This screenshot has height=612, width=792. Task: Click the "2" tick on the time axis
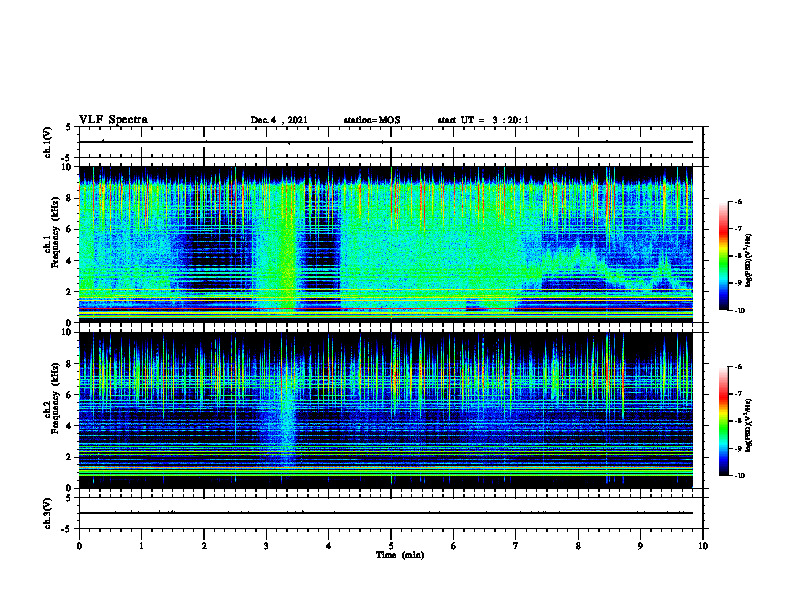[204, 546]
